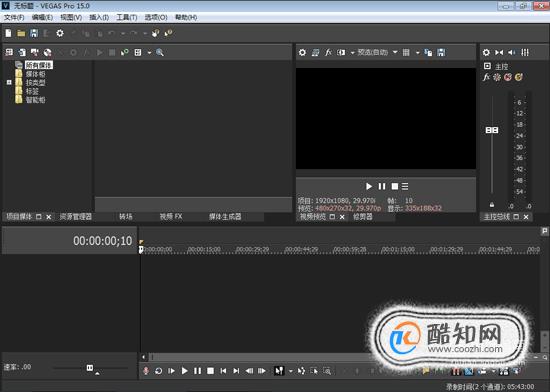The image size is (550, 392).
Task: Click the New project icon in toolbar
Action: 8,33
